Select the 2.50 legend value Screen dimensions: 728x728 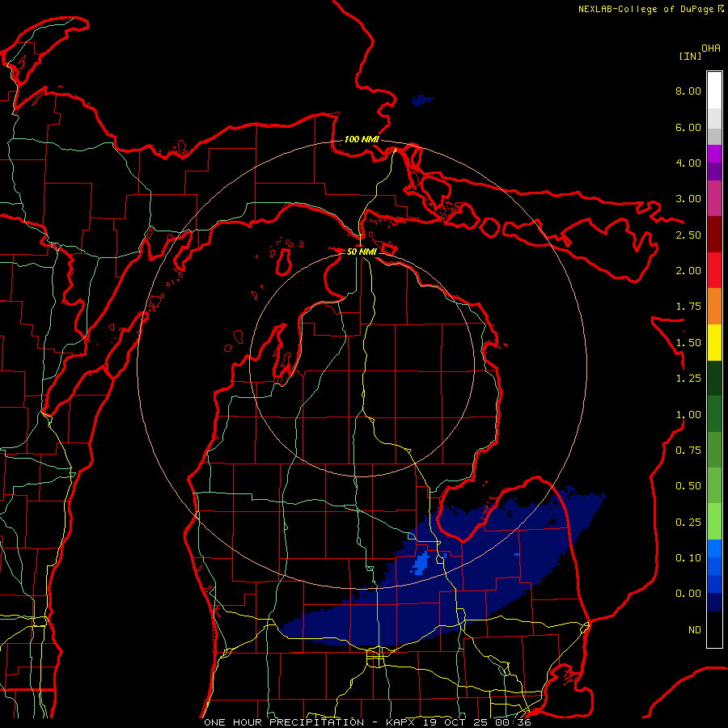(x=688, y=235)
